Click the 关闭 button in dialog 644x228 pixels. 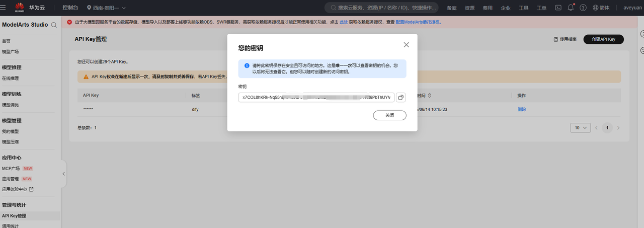pos(389,115)
